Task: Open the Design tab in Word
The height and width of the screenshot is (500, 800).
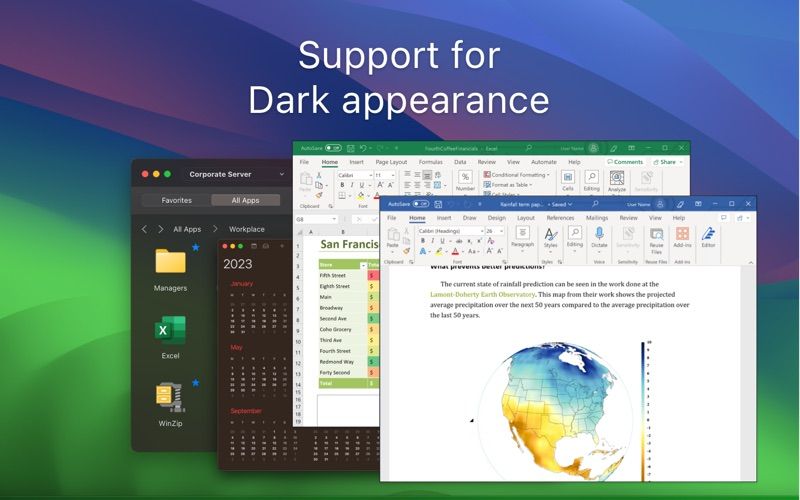Action: [496, 218]
